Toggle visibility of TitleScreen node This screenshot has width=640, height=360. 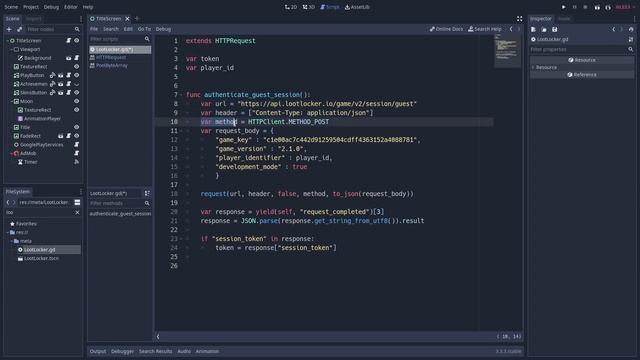point(76,40)
